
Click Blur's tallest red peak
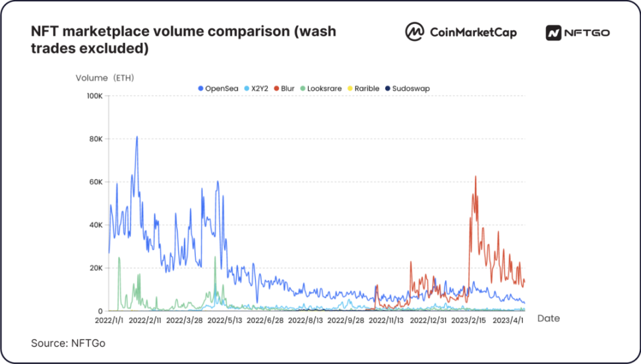(475, 177)
